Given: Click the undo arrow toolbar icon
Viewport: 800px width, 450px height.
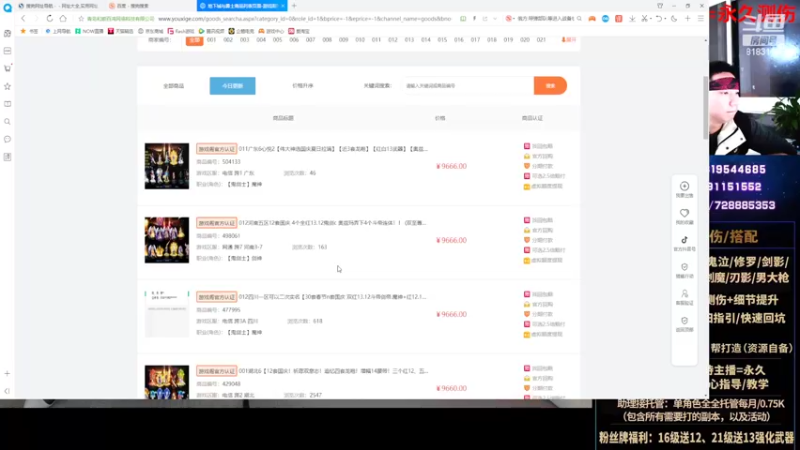Looking at the screenshot, I should (659, 18).
